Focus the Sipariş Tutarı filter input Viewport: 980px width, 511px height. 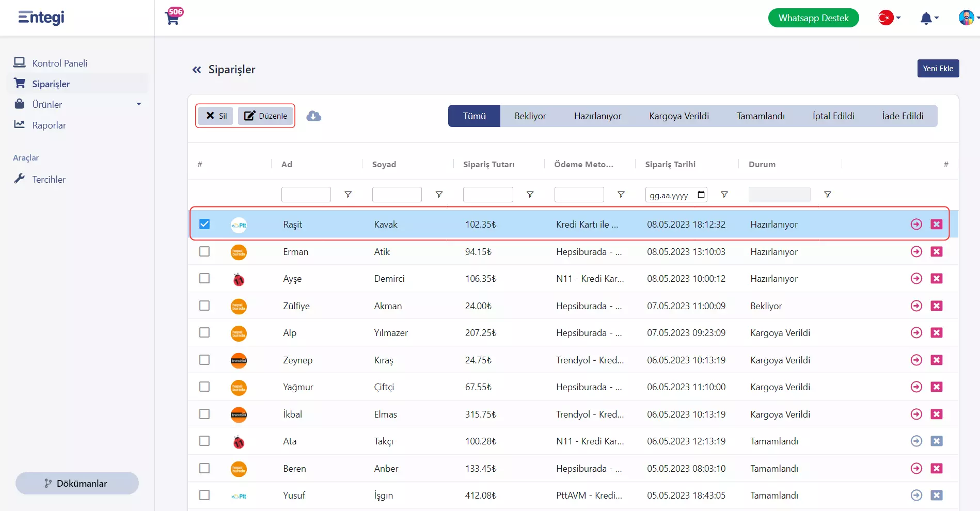coord(488,195)
